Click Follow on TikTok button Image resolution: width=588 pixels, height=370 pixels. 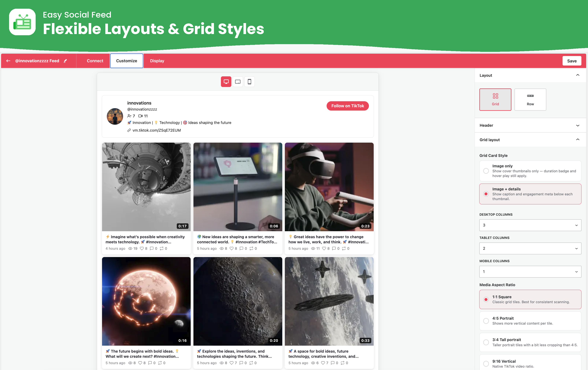[347, 106]
